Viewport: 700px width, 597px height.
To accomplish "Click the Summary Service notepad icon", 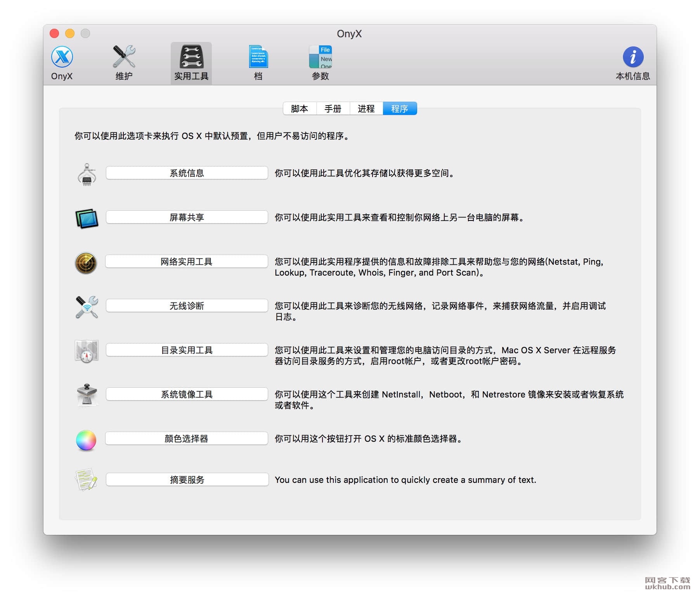I will pos(86,480).
